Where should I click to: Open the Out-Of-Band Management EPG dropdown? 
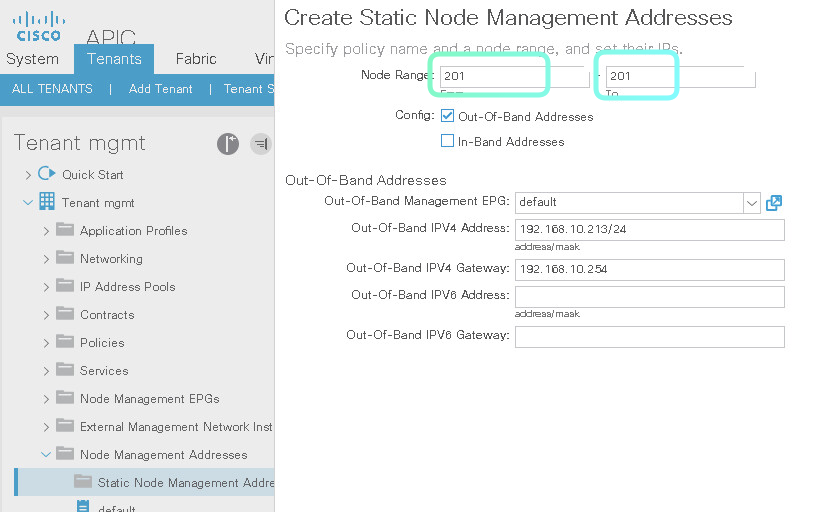tap(751, 203)
